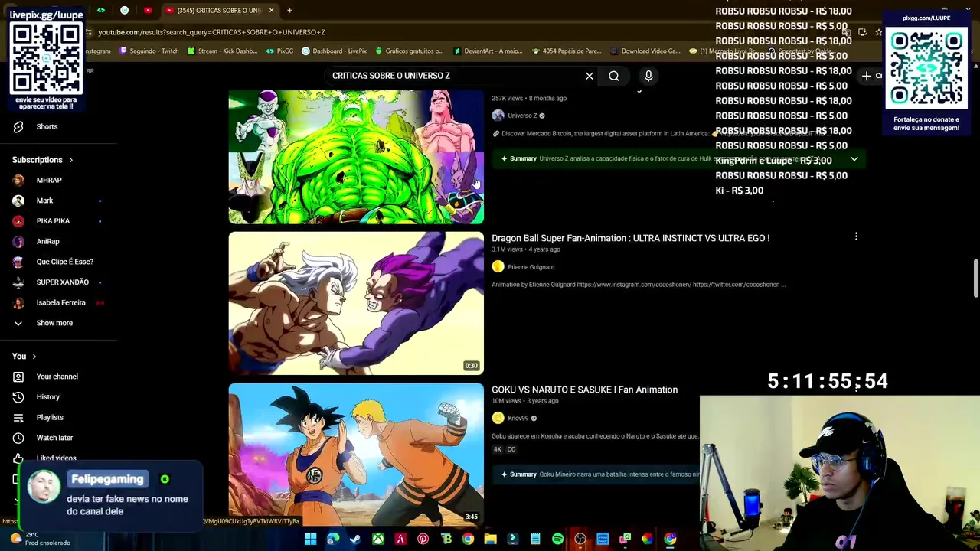Open the Isabela Ferreira live channel
This screenshot has height=551, width=980.
click(60, 302)
